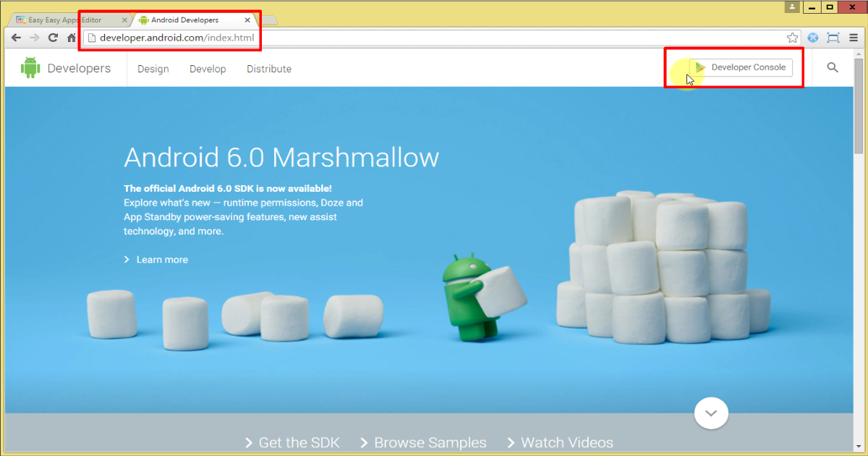Click the user profile icon in the title bar

pos(791,7)
